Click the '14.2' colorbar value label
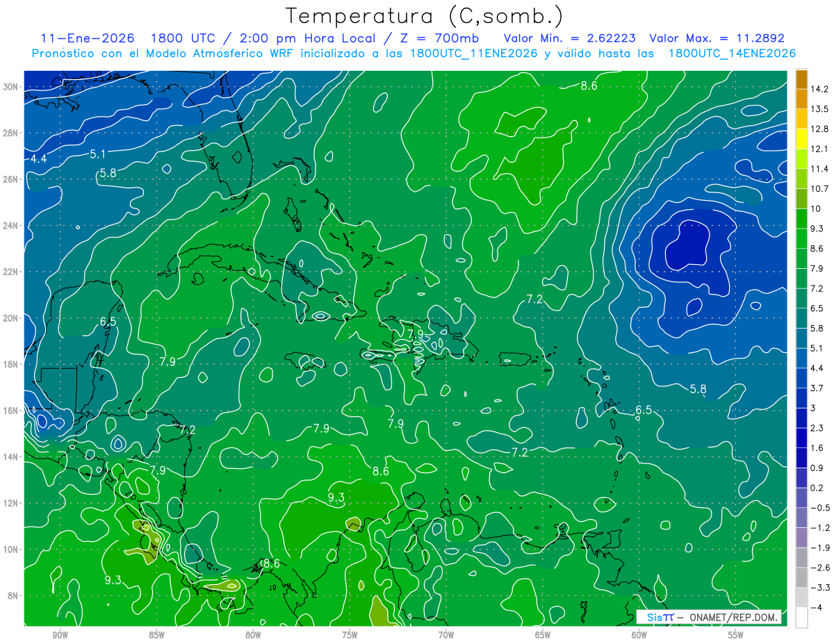834x644 pixels. [819, 89]
